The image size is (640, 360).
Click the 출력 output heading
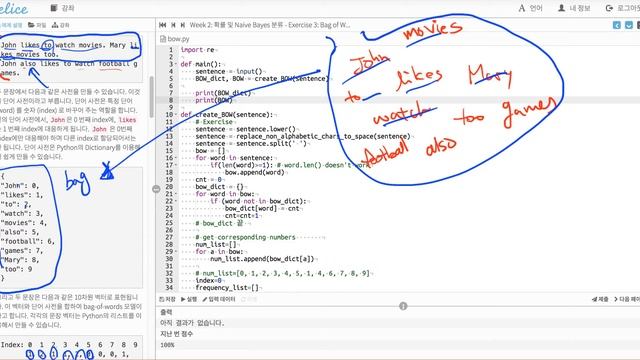[x=166, y=312]
